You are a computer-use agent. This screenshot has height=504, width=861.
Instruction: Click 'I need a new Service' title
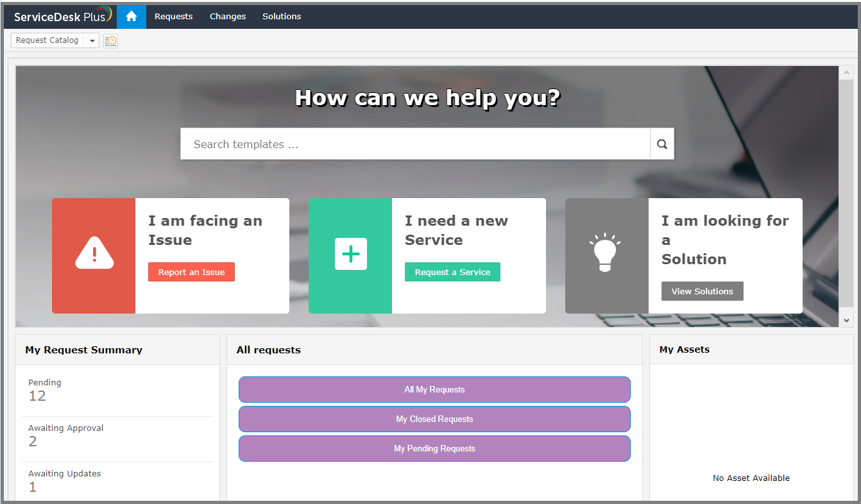pyautogui.click(x=456, y=230)
